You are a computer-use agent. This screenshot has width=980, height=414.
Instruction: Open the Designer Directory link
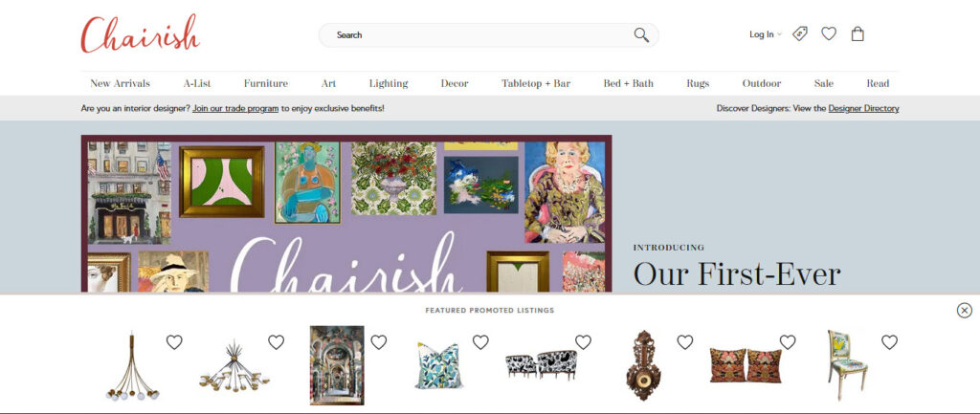[x=864, y=109]
